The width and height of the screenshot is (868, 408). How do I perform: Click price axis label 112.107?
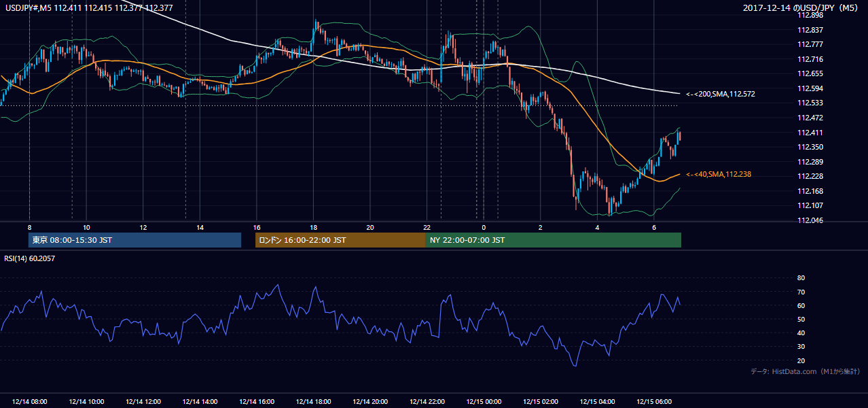810,205
